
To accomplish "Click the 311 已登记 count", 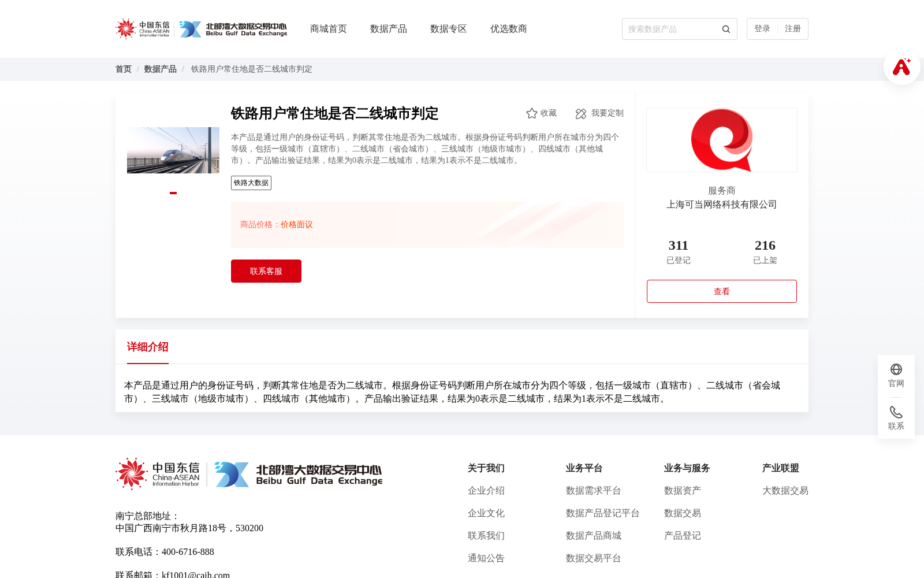I will [679, 251].
